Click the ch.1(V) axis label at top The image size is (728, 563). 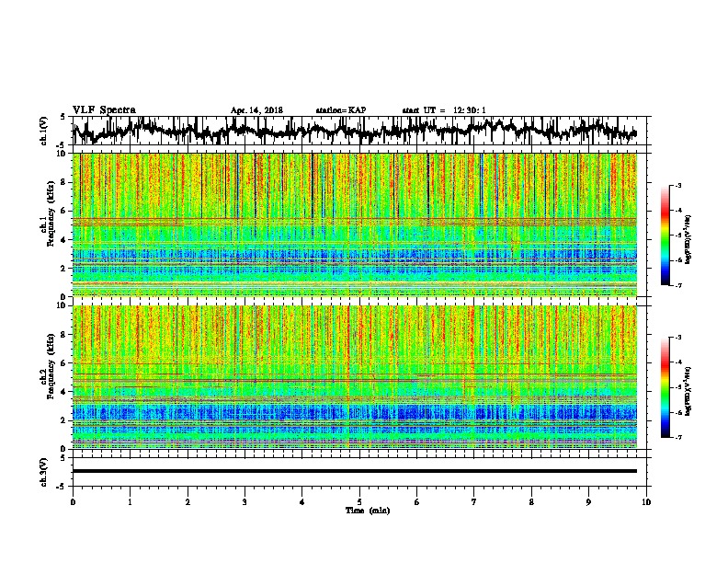coord(44,131)
